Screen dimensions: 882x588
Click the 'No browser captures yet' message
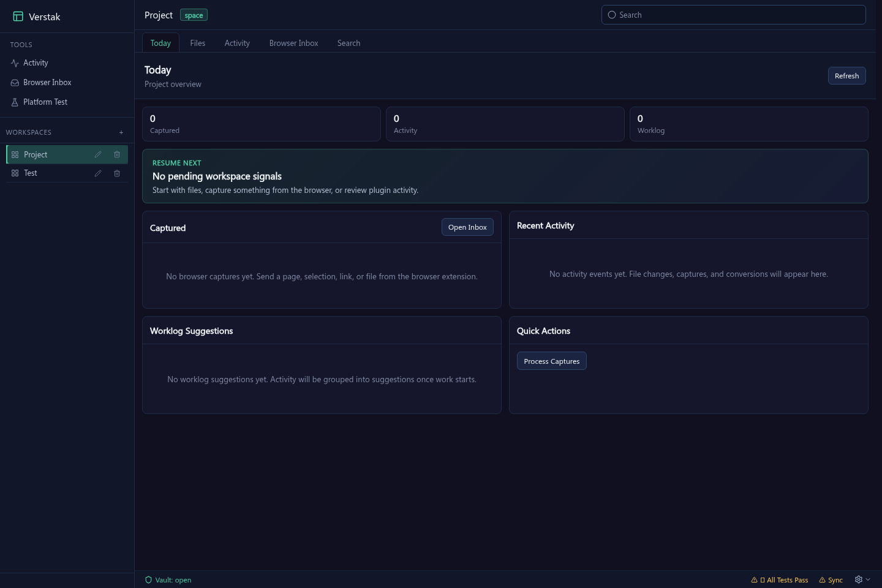tap(322, 277)
